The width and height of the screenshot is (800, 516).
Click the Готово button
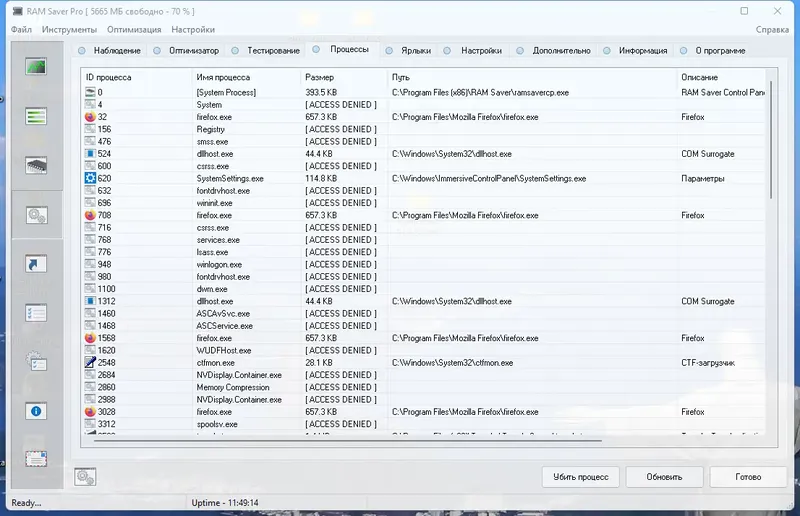(x=748, y=477)
